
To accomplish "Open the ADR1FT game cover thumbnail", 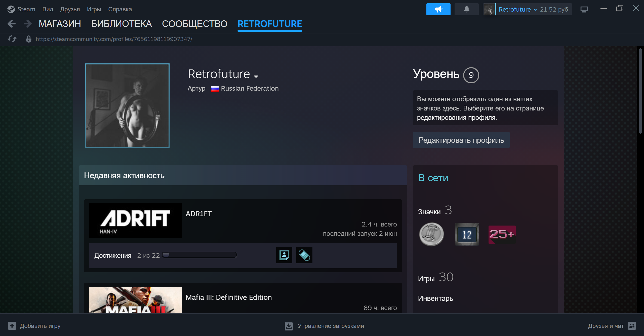I will 135,221.
